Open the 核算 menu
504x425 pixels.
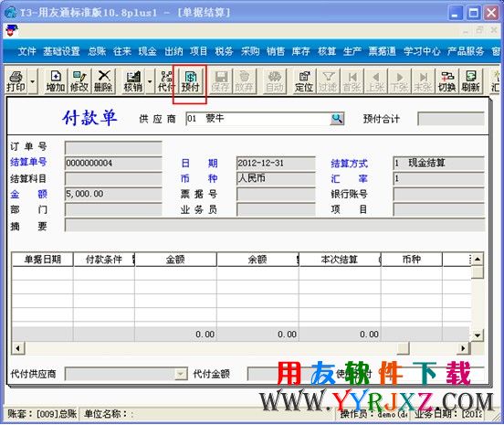click(327, 51)
